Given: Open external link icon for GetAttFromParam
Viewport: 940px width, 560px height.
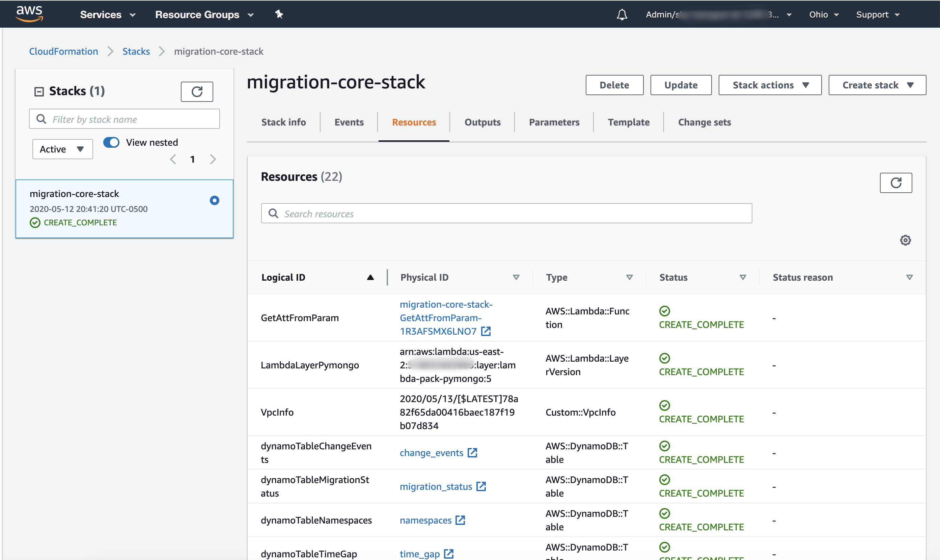Looking at the screenshot, I should tap(486, 331).
